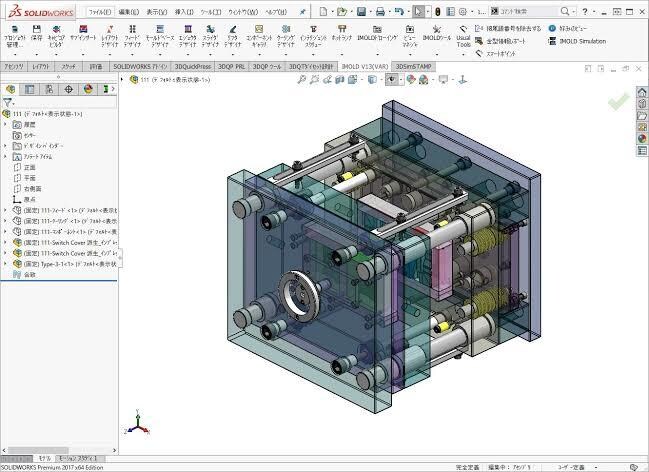Open the IMOLD tools icon
This screenshot has height=472, width=649.
point(437,33)
